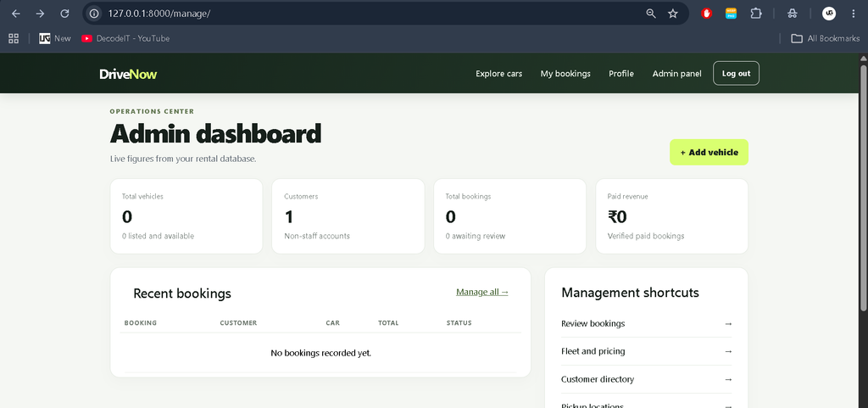
Task: Open the apps grid in bookmarks bar
Action: [x=14, y=38]
